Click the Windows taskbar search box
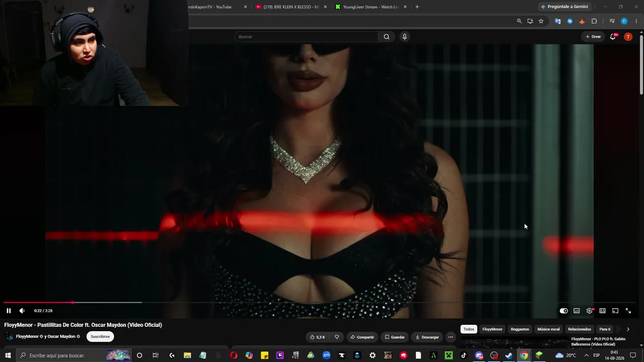The image size is (644, 362). (74, 355)
